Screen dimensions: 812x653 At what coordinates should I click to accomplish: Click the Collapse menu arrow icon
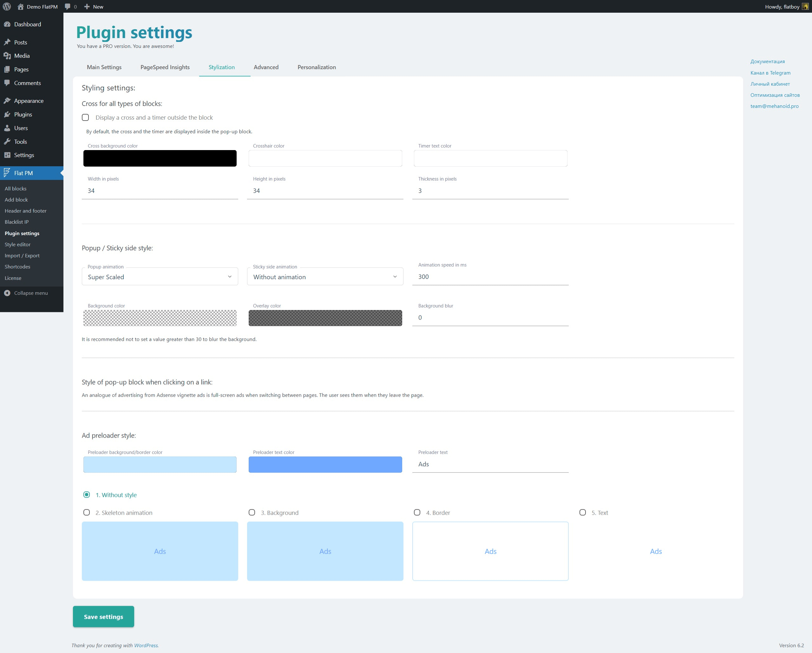(7, 293)
